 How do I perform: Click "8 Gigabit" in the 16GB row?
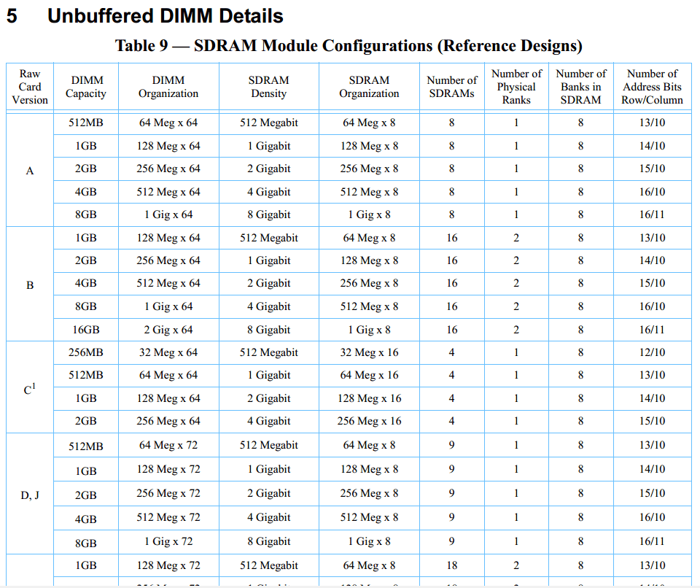(x=269, y=330)
